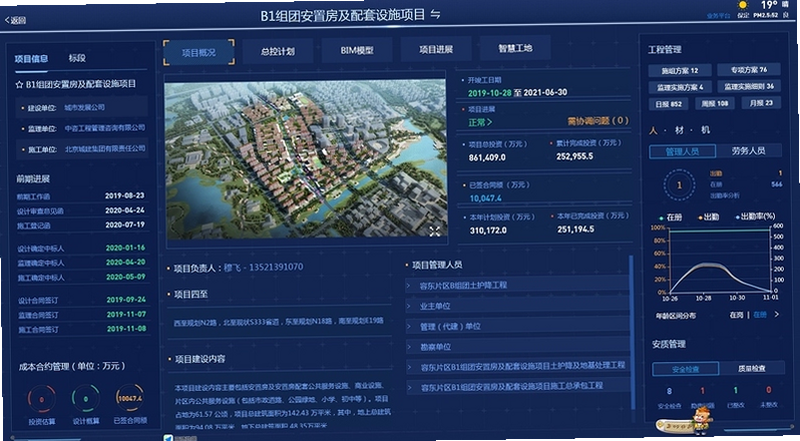
Task: Click the cartoon mascot assistant icon
Action: tap(702, 420)
